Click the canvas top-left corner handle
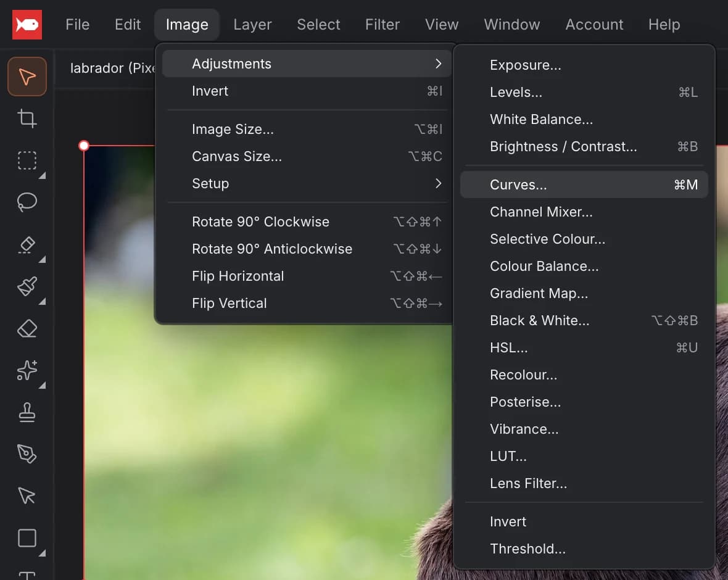 [84, 146]
